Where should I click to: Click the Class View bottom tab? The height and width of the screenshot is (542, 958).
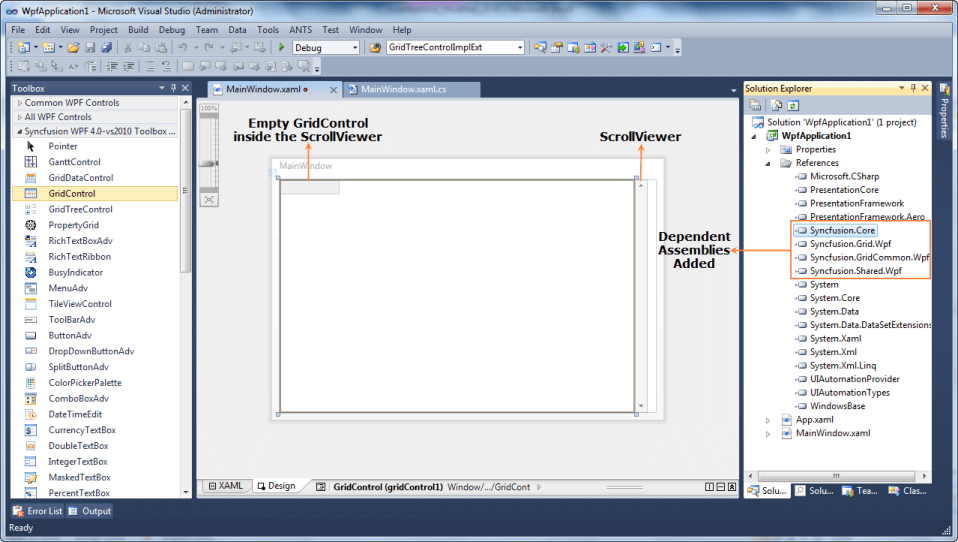[x=907, y=491]
